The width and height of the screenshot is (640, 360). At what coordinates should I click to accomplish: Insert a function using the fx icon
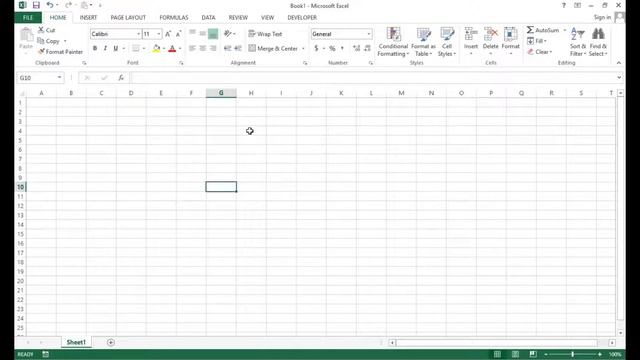click(x=121, y=78)
